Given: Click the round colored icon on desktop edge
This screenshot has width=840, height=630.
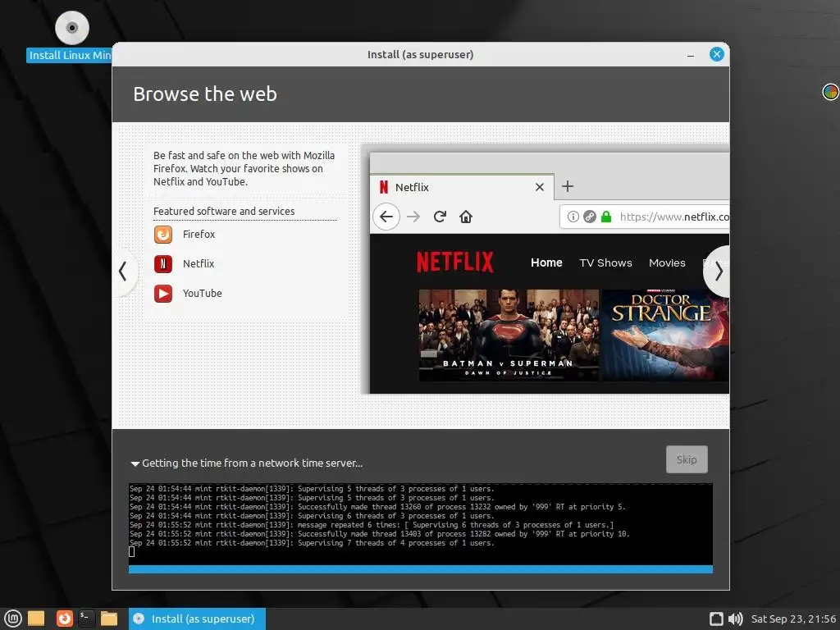Looking at the screenshot, I should coord(830,92).
